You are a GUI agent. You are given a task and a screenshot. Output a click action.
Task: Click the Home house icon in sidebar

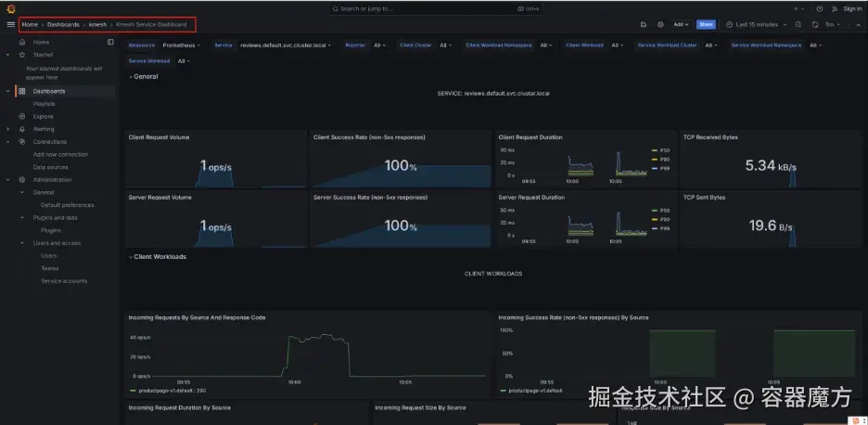click(21, 42)
